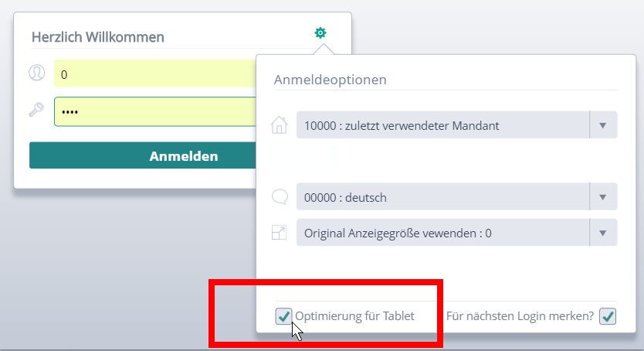Click the user profile icon
This screenshot has width=644, height=351.
36,73
